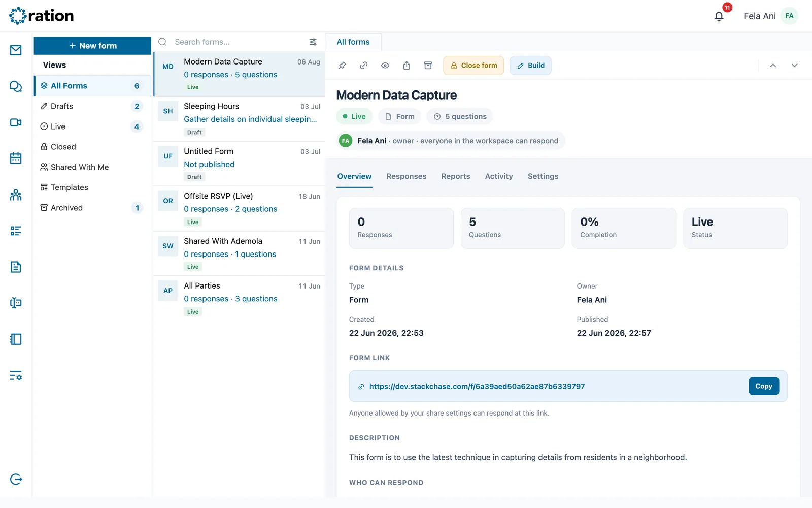
Task: Click the 0% Completion stat card
Action: [x=624, y=228]
